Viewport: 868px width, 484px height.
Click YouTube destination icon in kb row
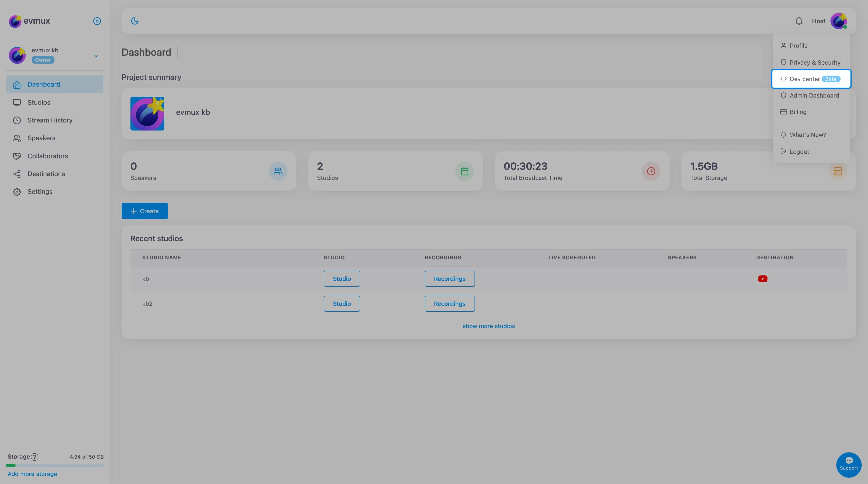[x=762, y=279]
